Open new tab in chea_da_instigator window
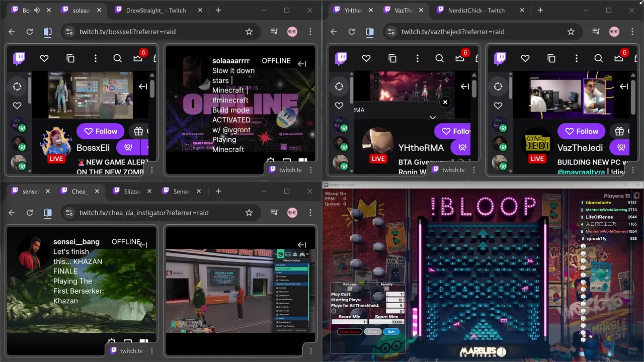The height and width of the screenshot is (362, 644). [x=218, y=191]
